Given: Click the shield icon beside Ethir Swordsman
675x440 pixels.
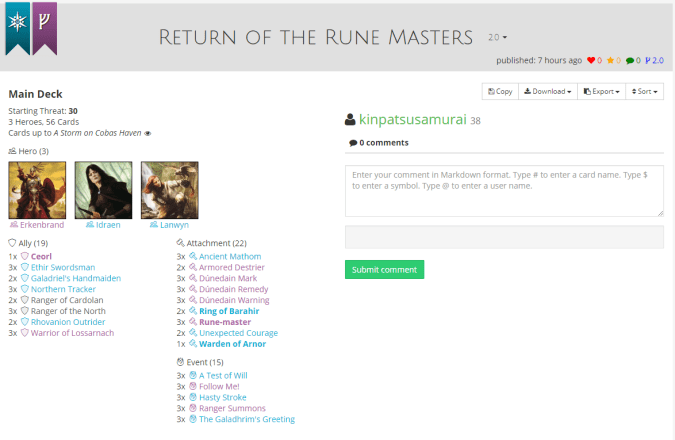Looking at the screenshot, I should click(x=25, y=267).
